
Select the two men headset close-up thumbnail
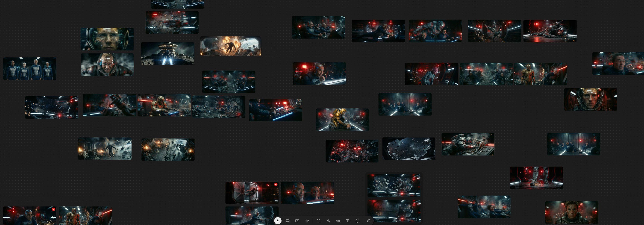pos(307,193)
